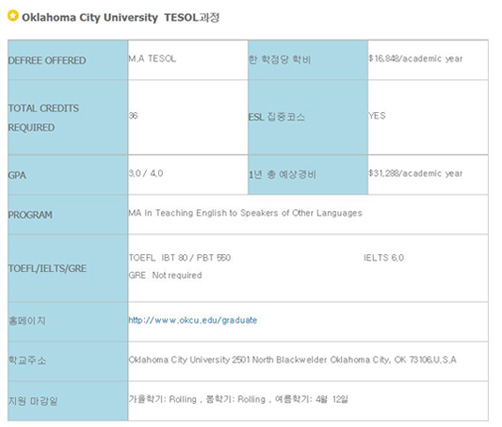The image size is (502, 427).
Task: Click the Oklahoma City University TESOL heading
Action: click(120, 17)
